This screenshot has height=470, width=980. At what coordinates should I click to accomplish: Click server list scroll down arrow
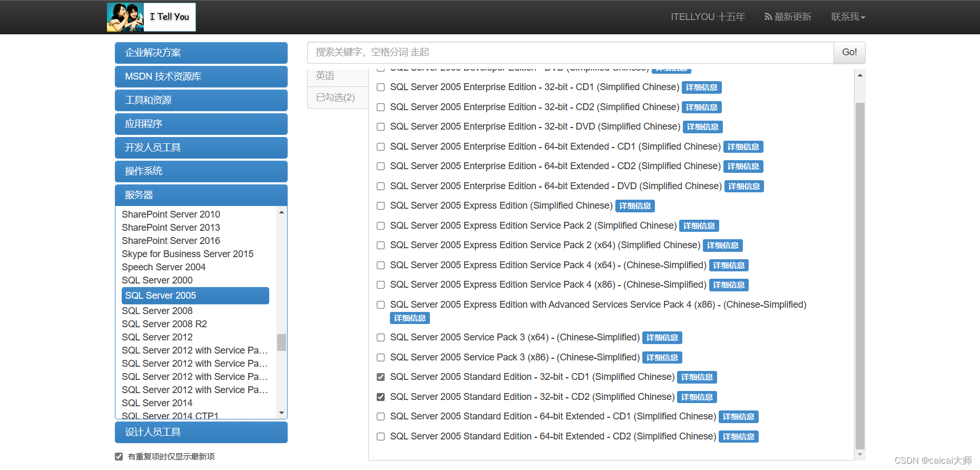[x=282, y=413]
